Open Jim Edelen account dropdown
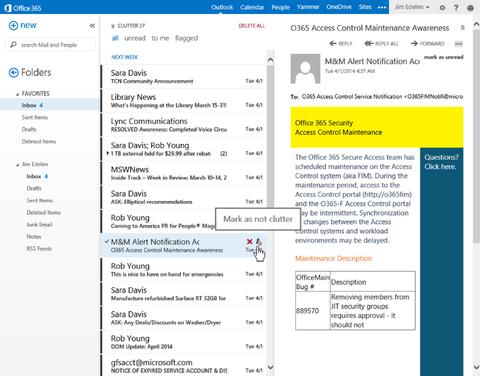Viewport: 480px width, 376px height. pos(412,7)
